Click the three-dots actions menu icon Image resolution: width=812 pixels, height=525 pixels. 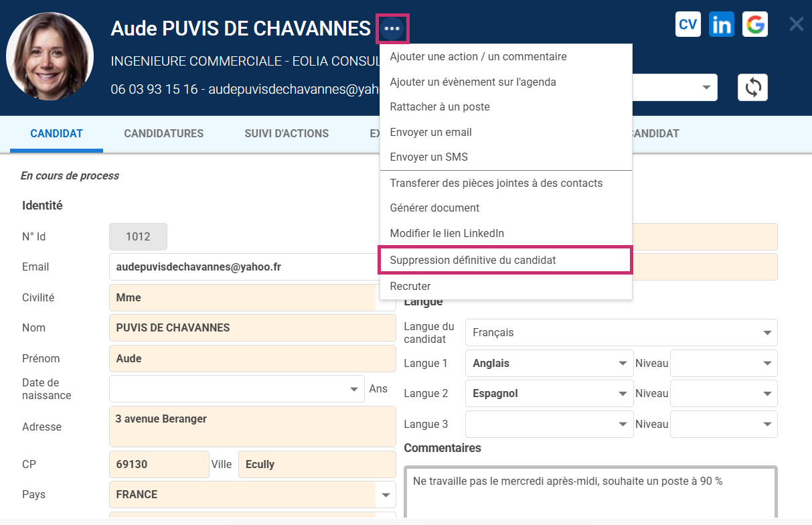tap(392, 29)
